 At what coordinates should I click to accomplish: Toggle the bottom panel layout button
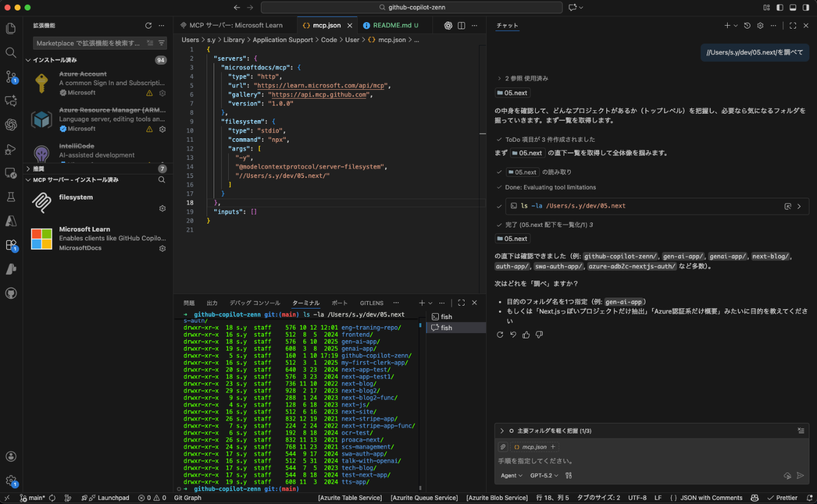pyautogui.click(x=793, y=8)
